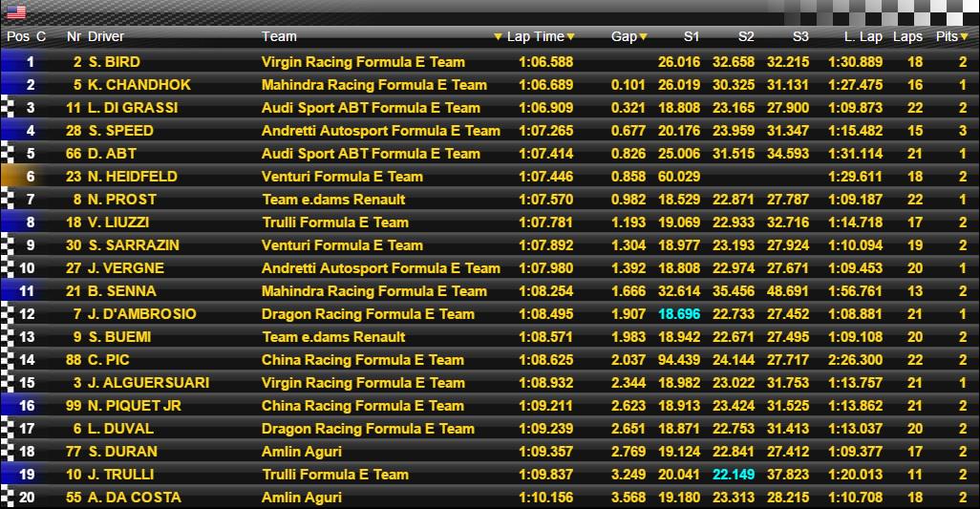Click Dragon Racing team in D'Ambrosio row

368,313
